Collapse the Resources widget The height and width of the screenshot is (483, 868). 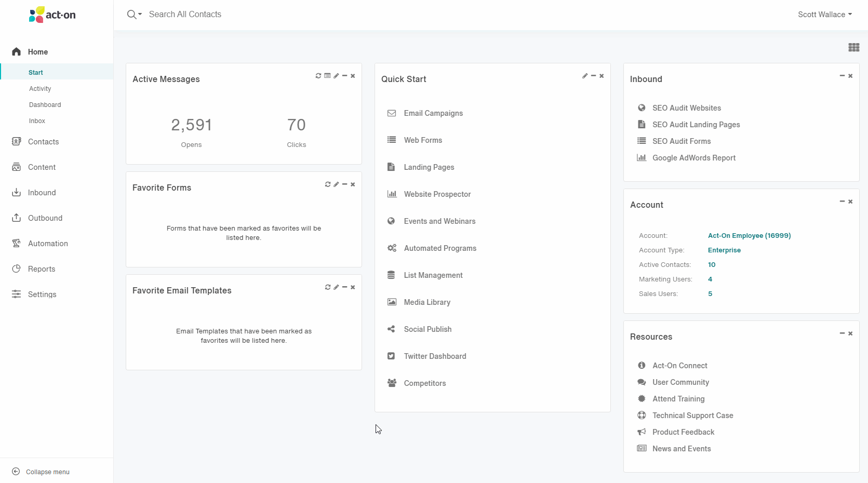tap(842, 333)
